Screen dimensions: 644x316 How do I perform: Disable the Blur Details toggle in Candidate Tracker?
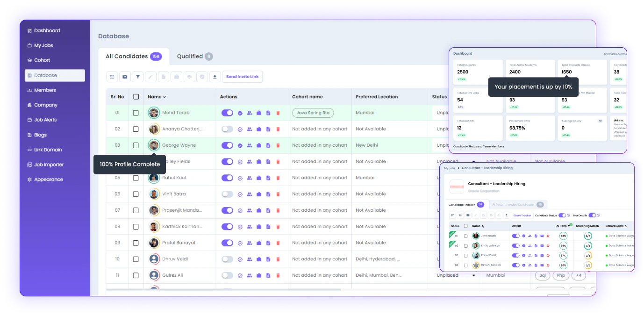[592, 215]
